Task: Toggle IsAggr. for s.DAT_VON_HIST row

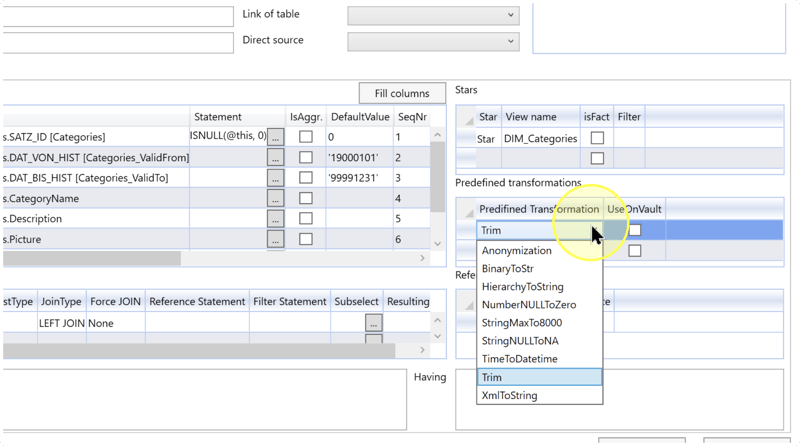Action: point(306,157)
